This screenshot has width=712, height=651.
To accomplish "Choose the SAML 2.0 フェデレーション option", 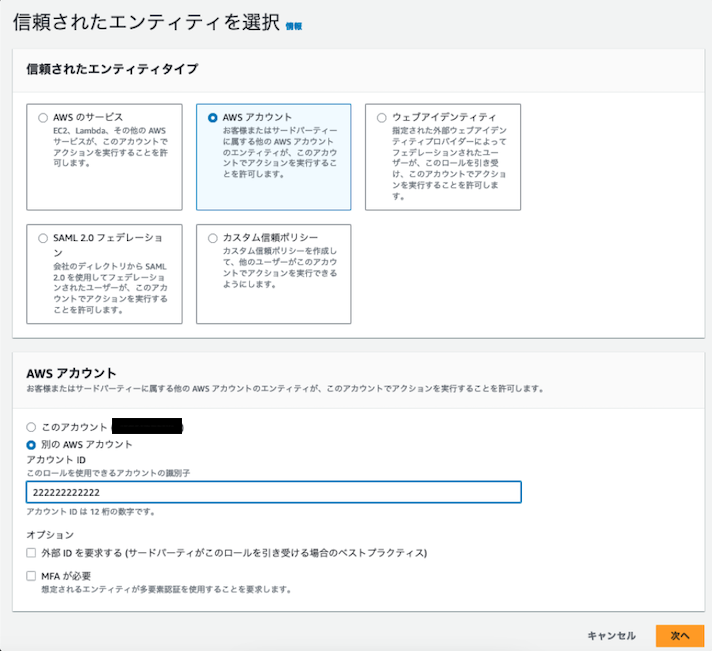I will coord(43,238).
